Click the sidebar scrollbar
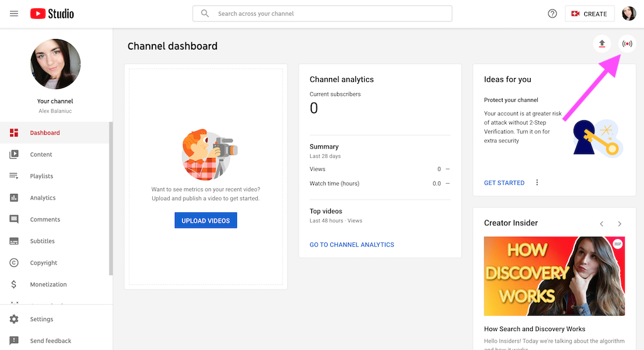 point(111,198)
